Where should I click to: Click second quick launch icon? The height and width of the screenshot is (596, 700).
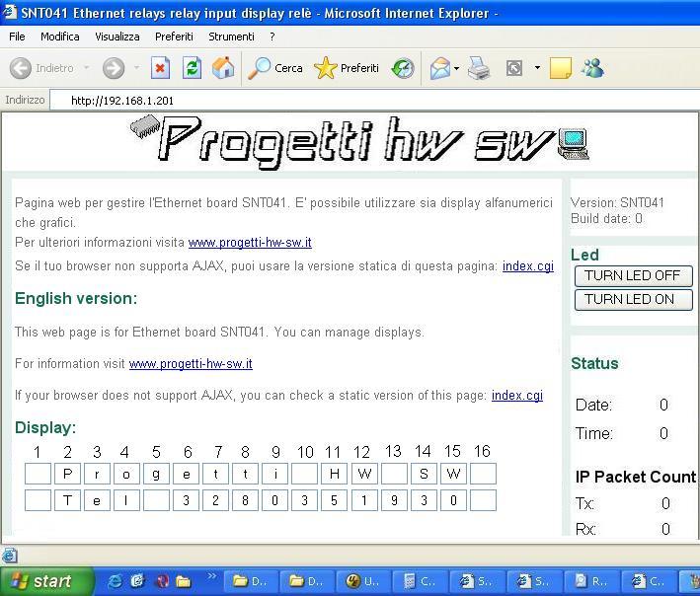138,581
